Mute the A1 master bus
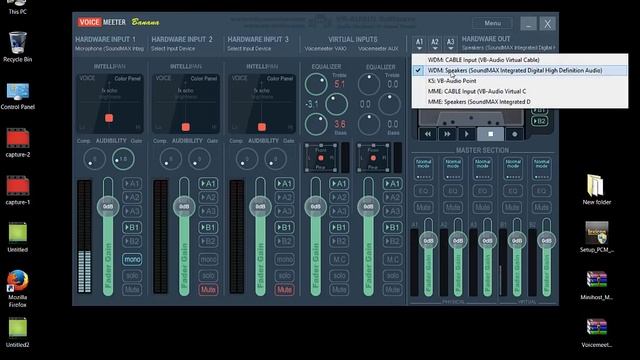The image size is (640, 360). (x=423, y=207)
